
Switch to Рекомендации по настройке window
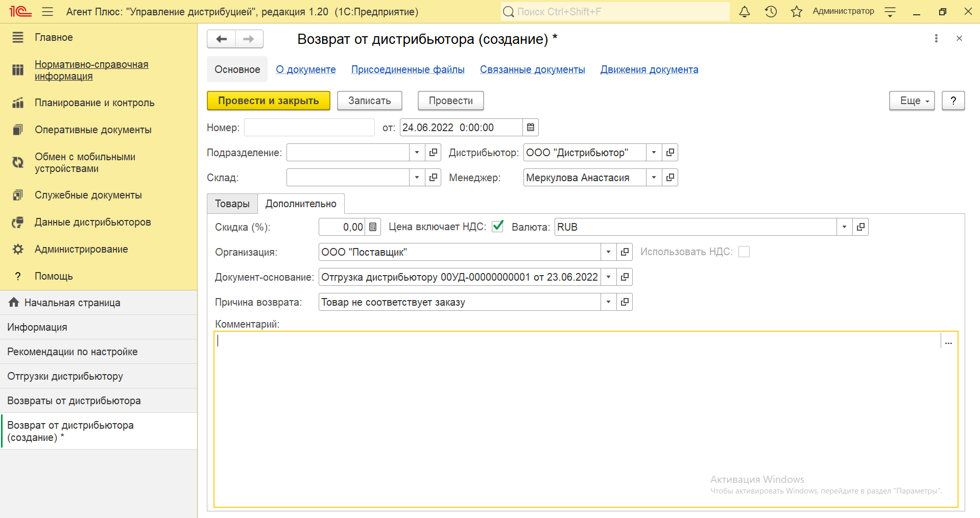[x=99, y=352]
